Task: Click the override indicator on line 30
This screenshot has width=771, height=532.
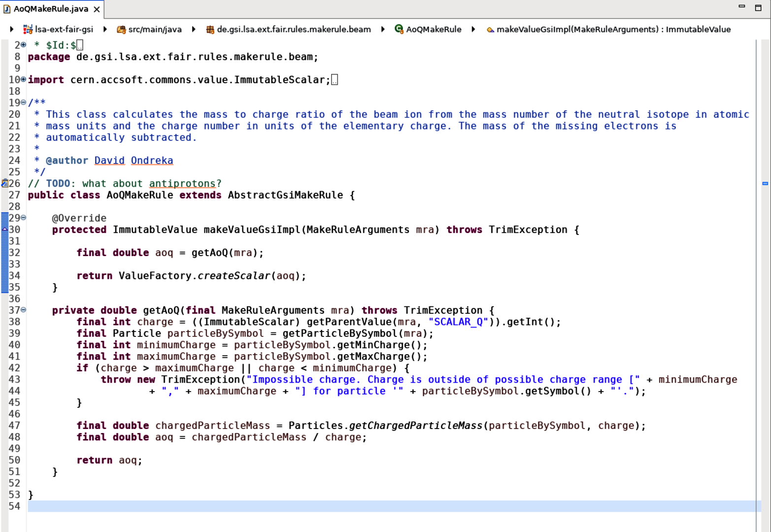Action: pyautogui.click(x=4, y=230)
